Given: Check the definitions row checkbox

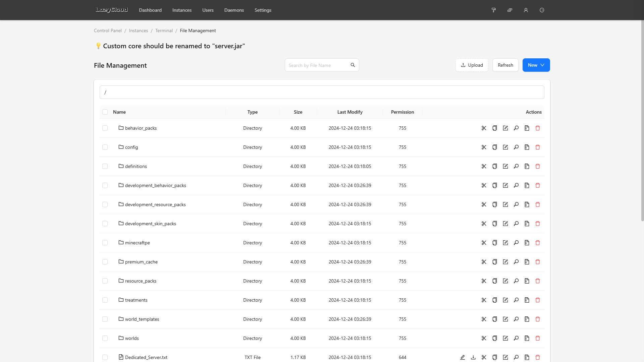Looking at the screenshot, I should (x=105, y=166).
